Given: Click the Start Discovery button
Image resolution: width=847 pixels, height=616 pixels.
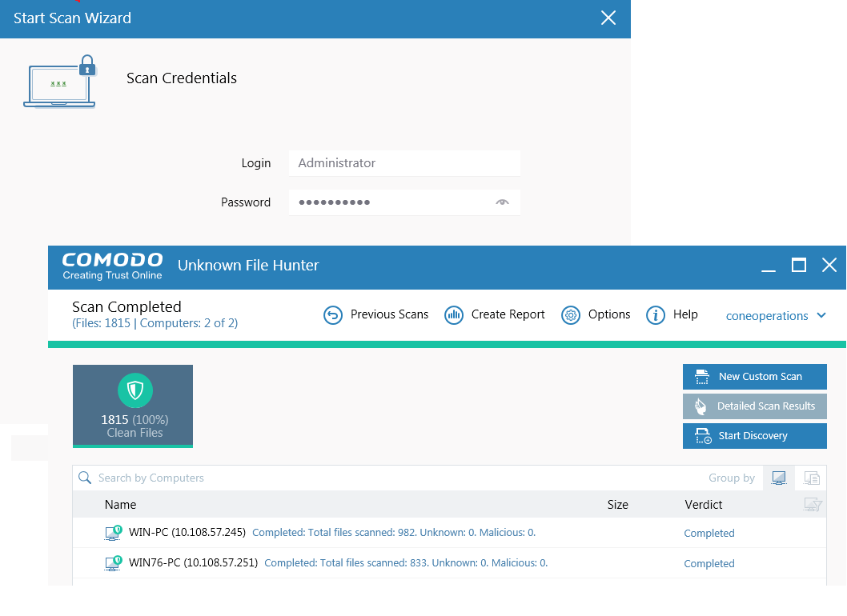Looking at the screenshot, I should coord(755,436).
